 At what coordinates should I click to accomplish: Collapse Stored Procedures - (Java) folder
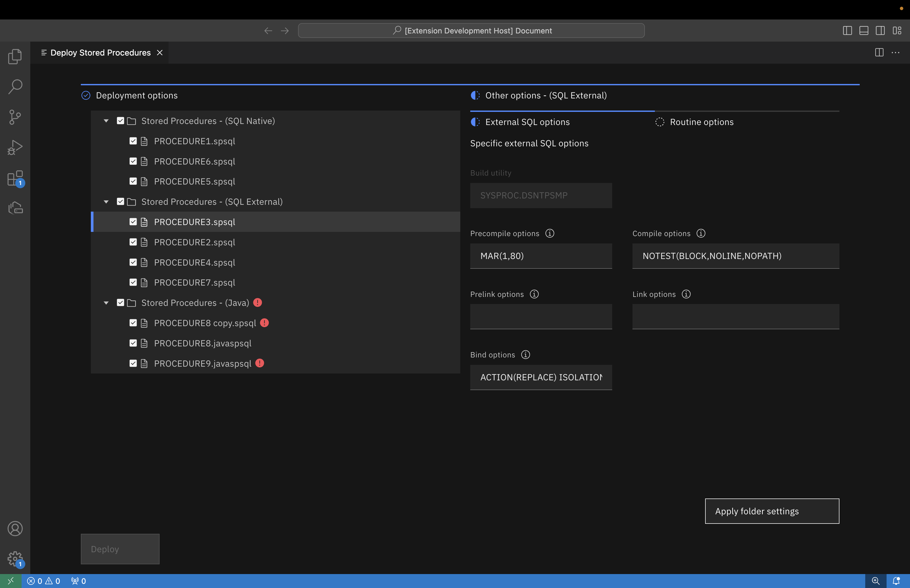(106, 303)
